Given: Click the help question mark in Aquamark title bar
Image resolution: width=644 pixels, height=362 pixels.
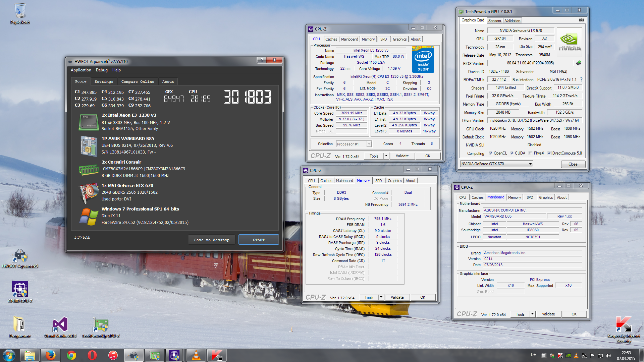Looking at the screenshot, I should [262, 60].
